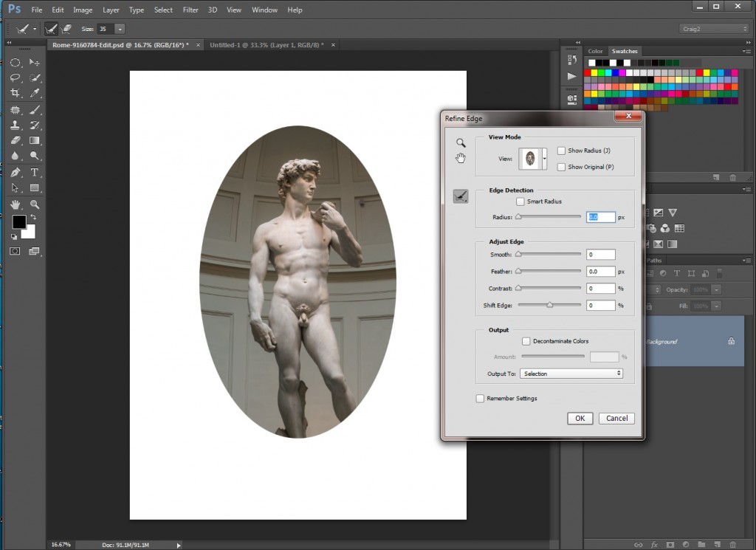Select the Eyedropper tool
The height and width of the screenshot is (550, 756).
(x=34, y=93)
